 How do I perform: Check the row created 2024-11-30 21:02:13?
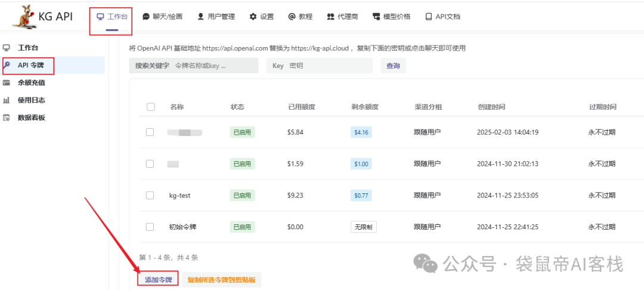[150, 163]
